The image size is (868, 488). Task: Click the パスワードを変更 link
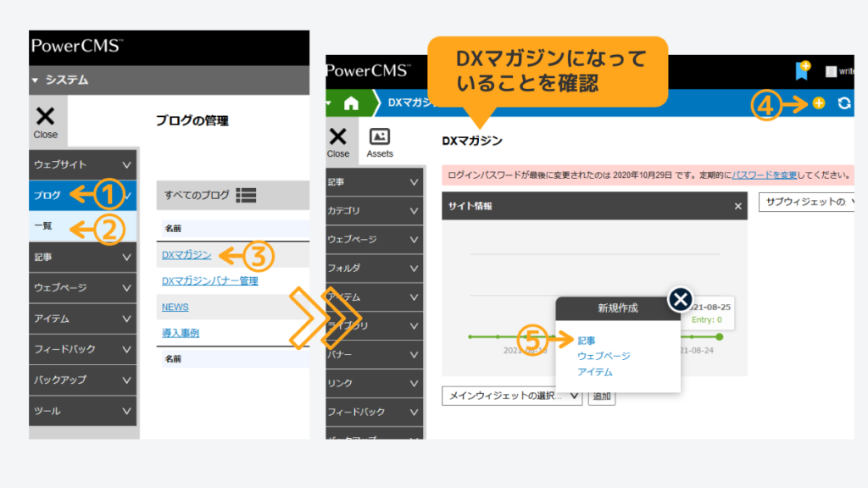765,175
